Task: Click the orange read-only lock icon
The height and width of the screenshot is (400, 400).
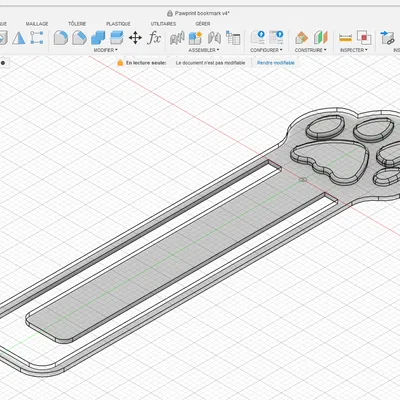Action: point(120,63)
